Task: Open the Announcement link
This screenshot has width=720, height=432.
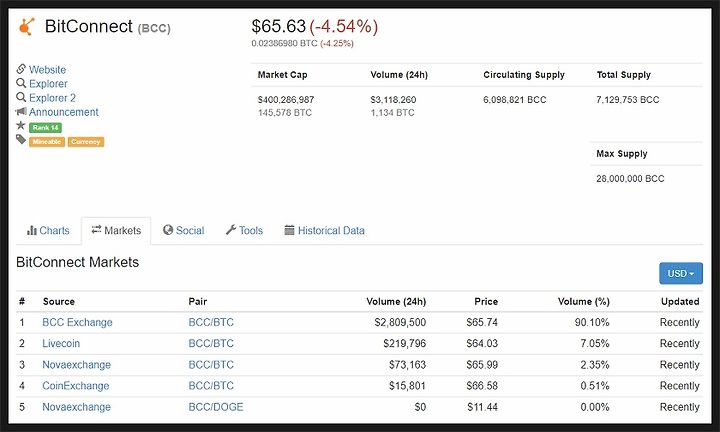Action: tap(64, 112)
